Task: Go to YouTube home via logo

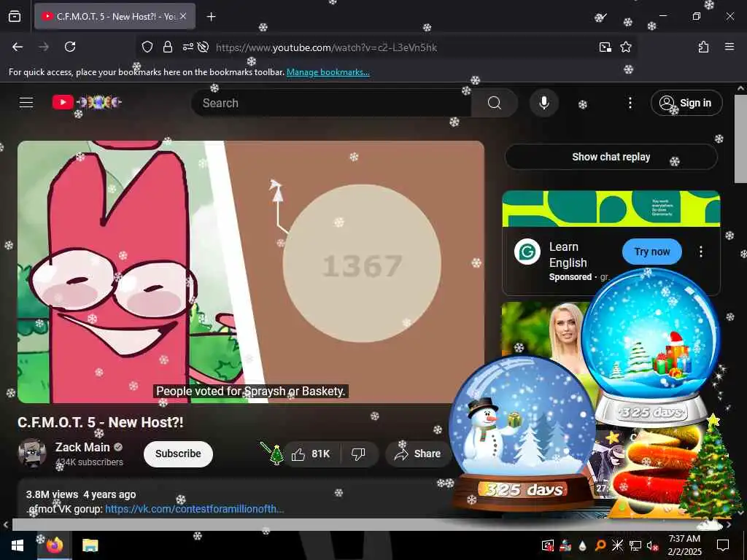Action: (87, 102)
